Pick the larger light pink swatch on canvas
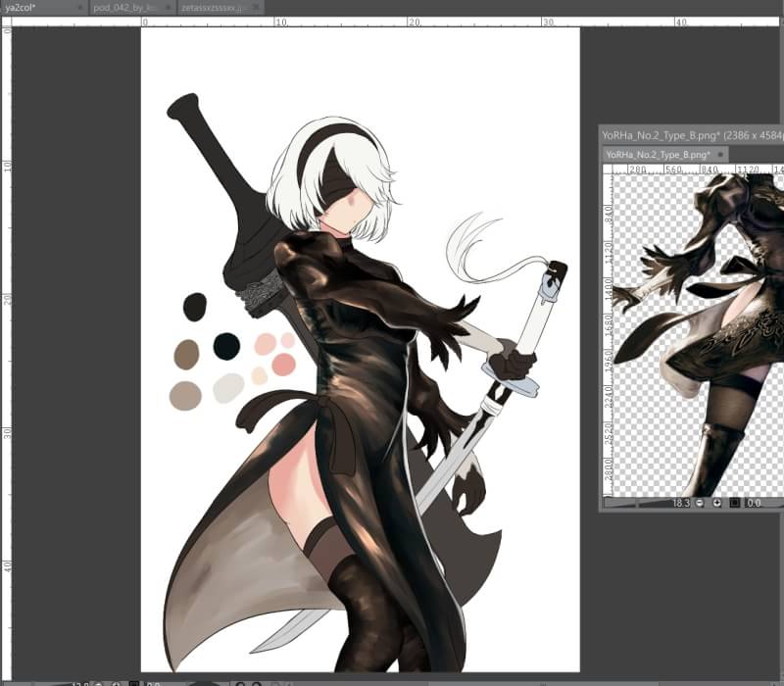 pos(265,344)
